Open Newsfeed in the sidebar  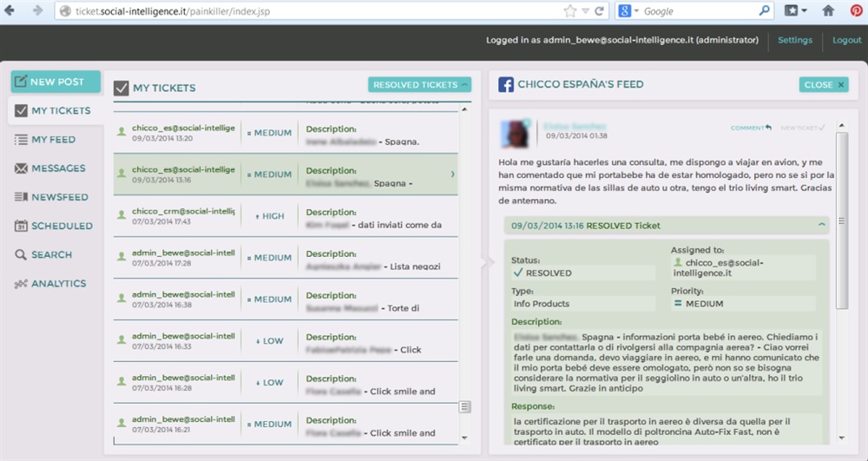pos(53,197)
